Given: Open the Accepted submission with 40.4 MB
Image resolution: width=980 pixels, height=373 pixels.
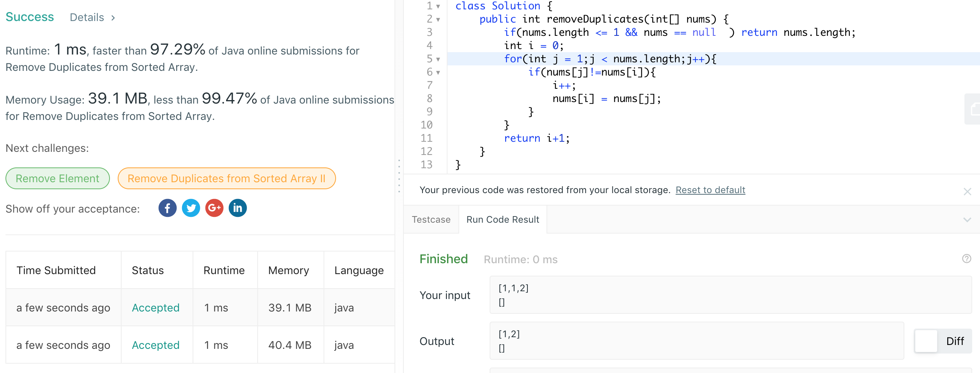Looking at the screenshot, I should tap(156, 345).
